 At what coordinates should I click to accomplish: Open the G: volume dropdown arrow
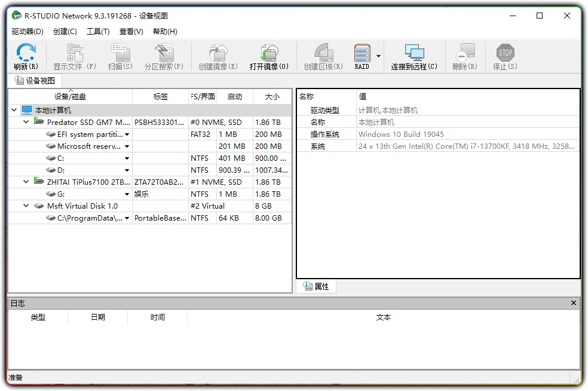click(127, 194)
